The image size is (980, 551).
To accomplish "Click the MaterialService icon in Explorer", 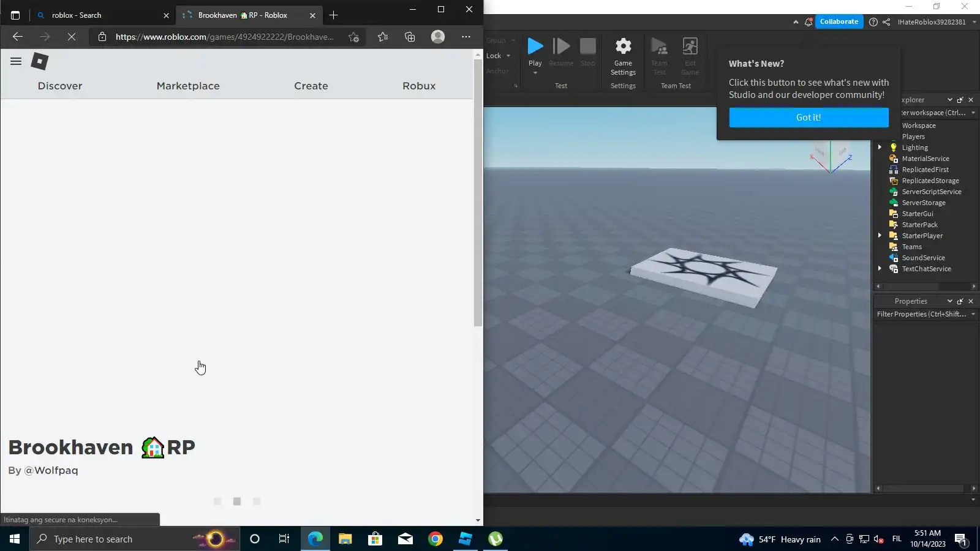I will point(894,159).
